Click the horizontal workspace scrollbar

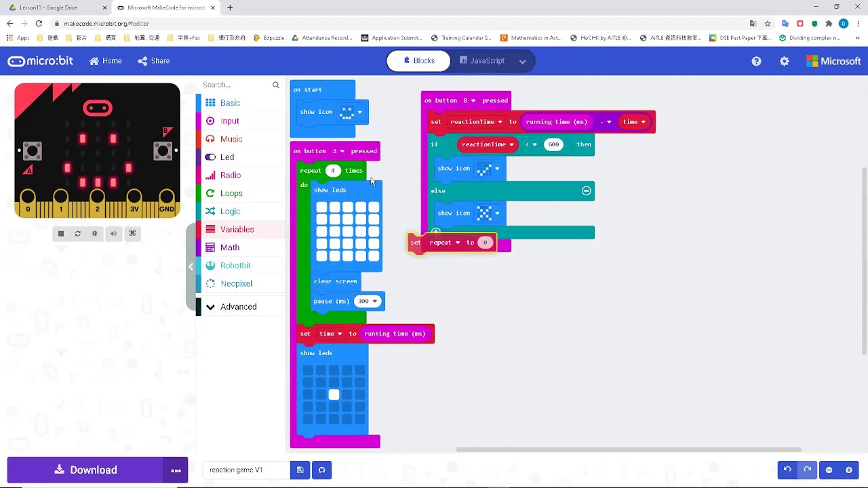coord(629,449)
